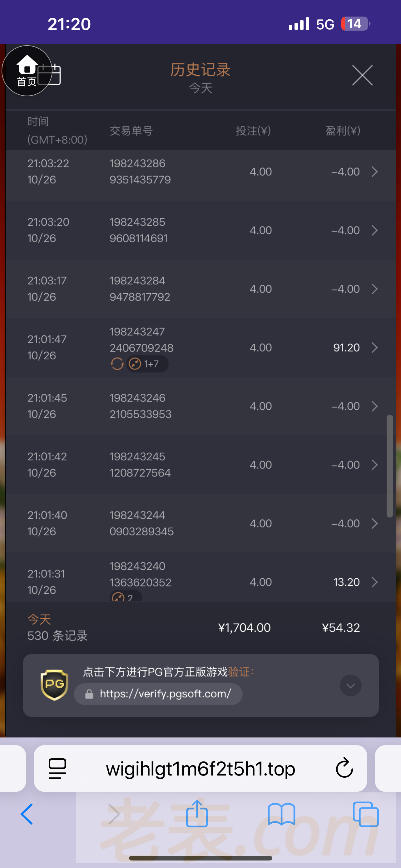Collapse the PG verification banner
Screen dimensions: 401x868
pos(350,685)
